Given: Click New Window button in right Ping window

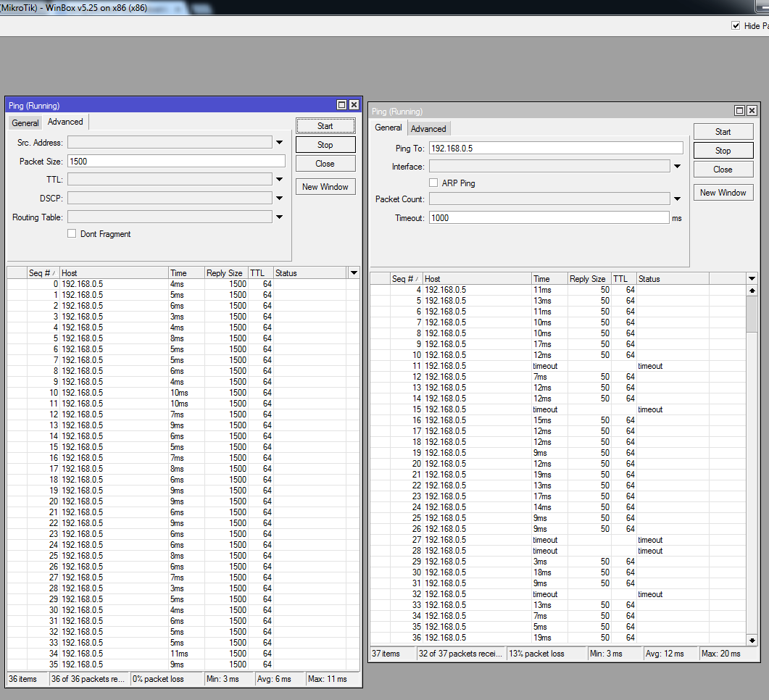Looking at the screenshot, I should tap(723, 193).
